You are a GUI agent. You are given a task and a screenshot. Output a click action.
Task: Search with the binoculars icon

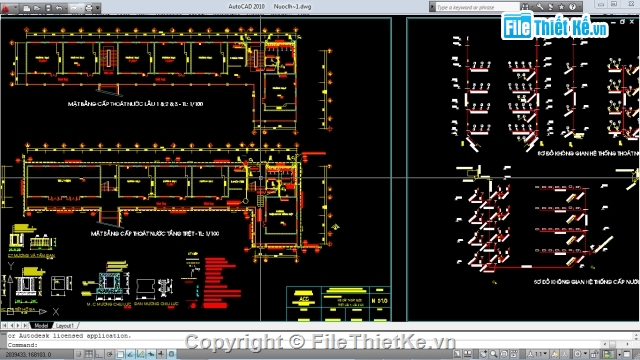pos(525,7)
